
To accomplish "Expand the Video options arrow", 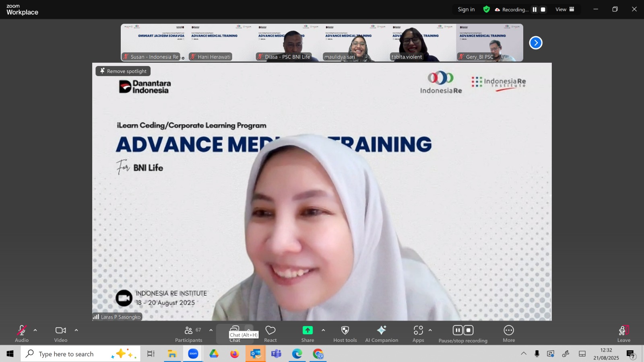I will pyautogui.click(x=76, y=330).
